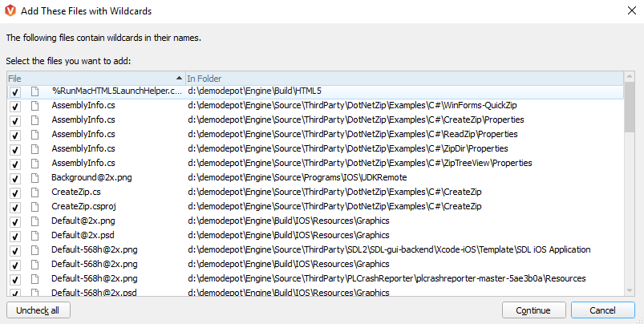Click the Cancel button
Screen dimensions: 644x324
tap(602, 310)
